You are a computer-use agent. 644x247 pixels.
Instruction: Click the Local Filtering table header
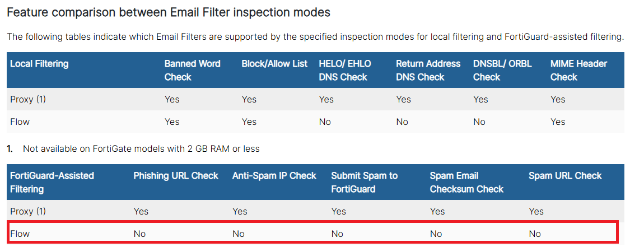point(39,64)
